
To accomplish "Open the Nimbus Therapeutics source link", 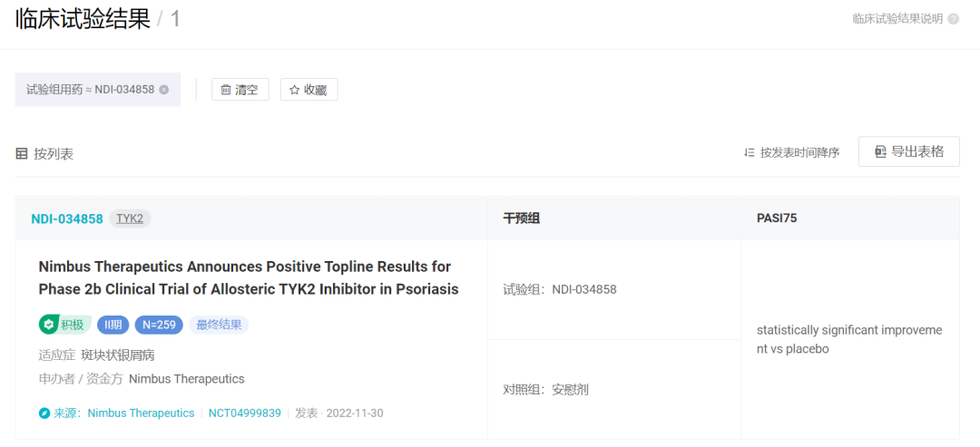I will click(x=141, y=413).
